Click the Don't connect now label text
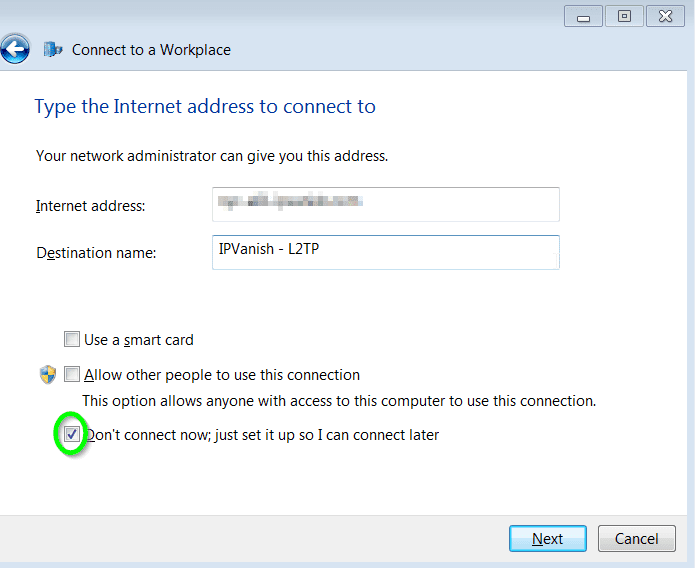697x570 pixels. [x=262, y=435]
